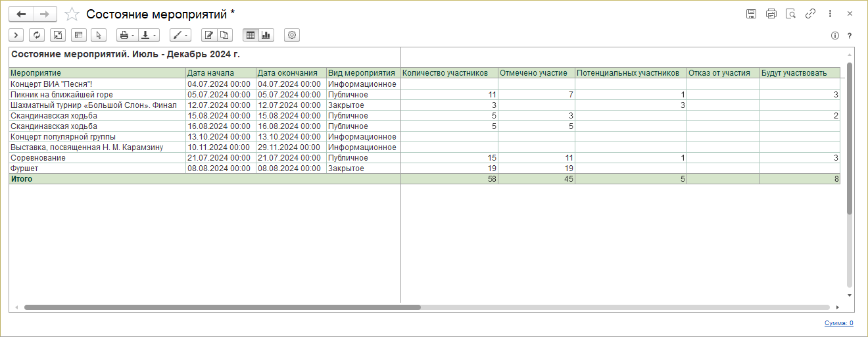Click the pencil edit icon
The image size is (868, 337).
click(209, 35)
